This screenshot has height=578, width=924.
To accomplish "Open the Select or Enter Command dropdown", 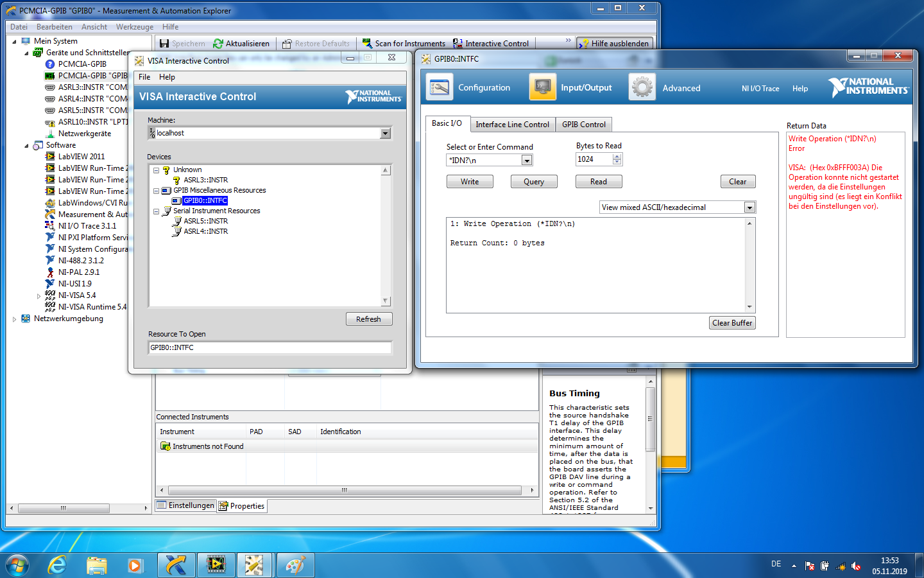I will pyautogui.click(x=527, y=161).
